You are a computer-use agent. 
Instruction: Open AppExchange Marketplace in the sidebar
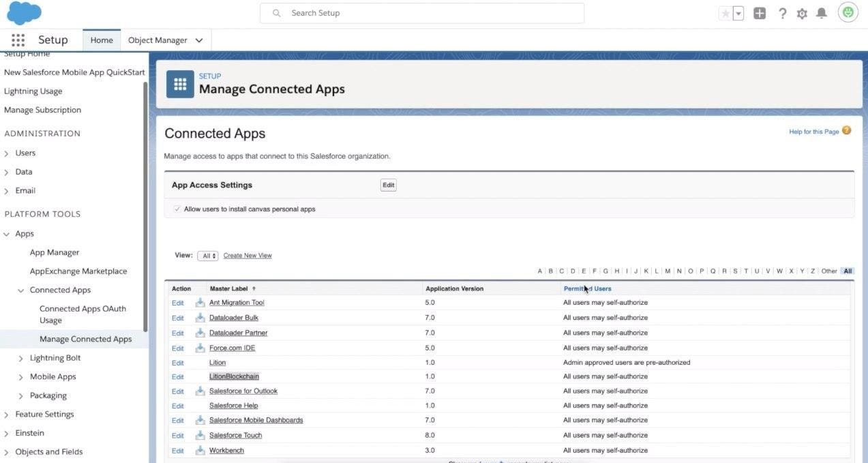tap(78, 271)
